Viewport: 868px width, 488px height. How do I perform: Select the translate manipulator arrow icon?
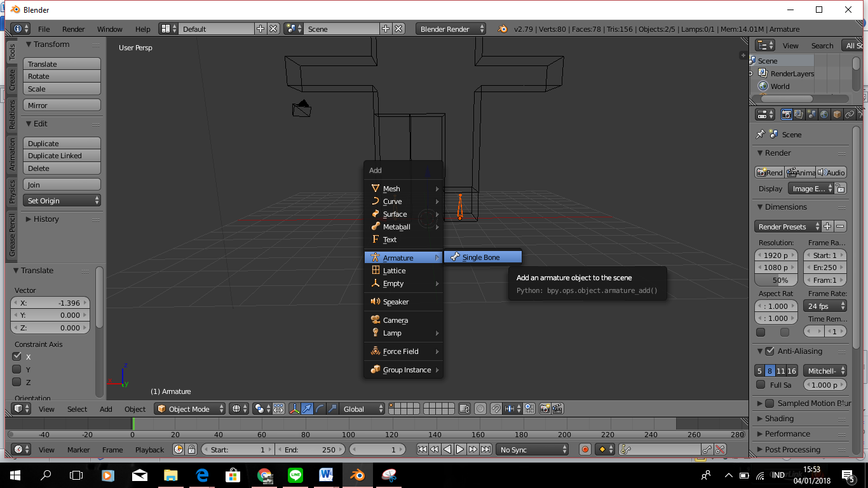click(308, 409)
